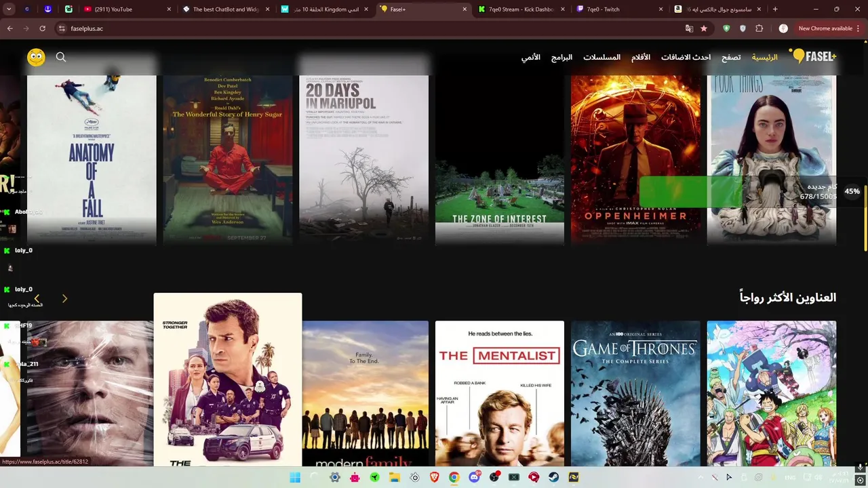Switch input language ENG in tray
Viewport: 868px width, 488px height.
point(789,477)
